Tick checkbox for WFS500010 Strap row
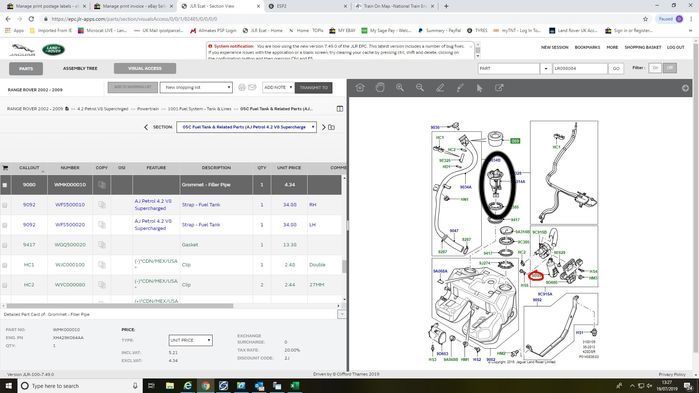699x393 pixels. [4, 205]
